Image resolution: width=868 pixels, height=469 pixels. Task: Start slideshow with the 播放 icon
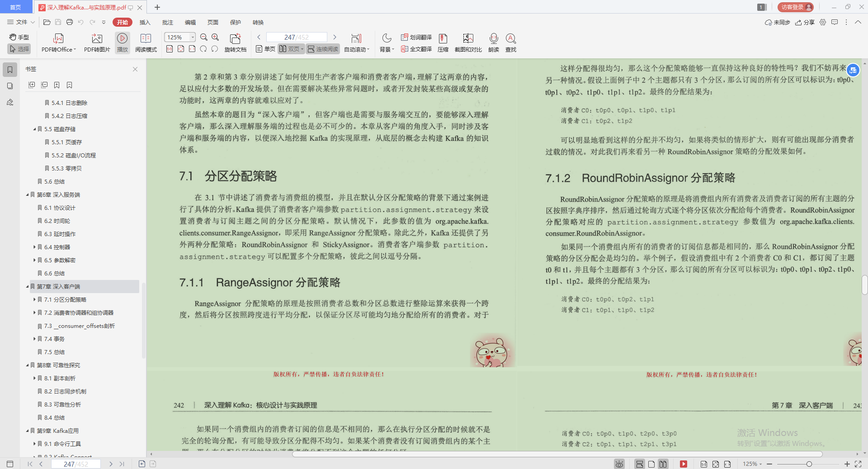coord(122,43)
